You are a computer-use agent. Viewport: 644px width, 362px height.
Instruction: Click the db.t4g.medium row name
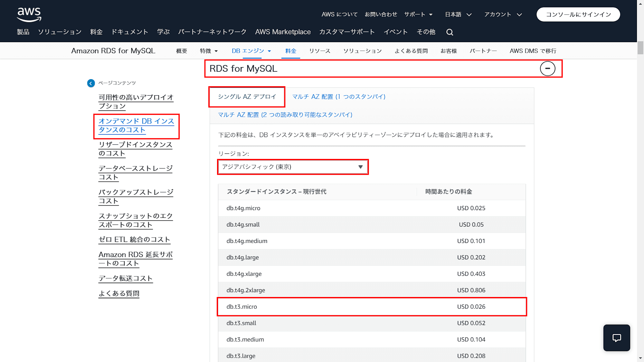[247, 241]
